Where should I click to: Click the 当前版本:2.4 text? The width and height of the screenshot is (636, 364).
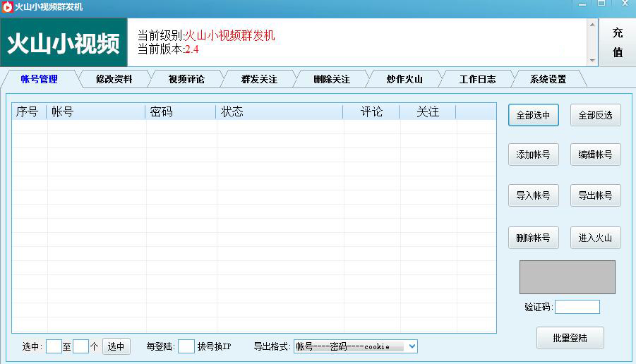(x=168, y=49)
